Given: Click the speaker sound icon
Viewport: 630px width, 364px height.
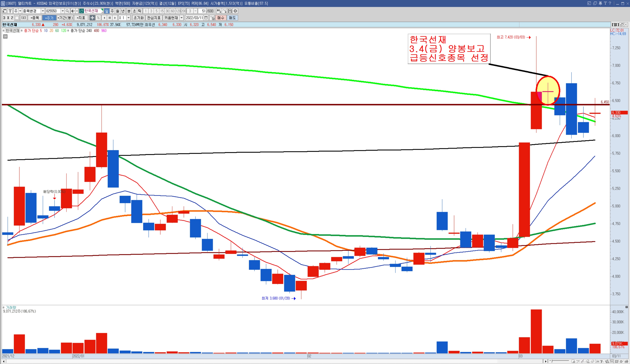Looking at the screenshot, I should pos(73,11).
